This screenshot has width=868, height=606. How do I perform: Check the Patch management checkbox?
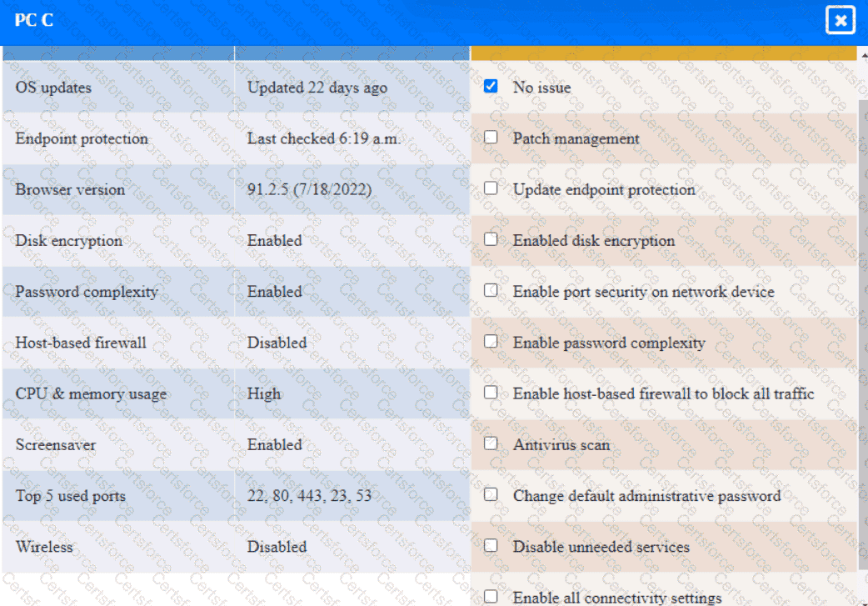pos(491,137)
